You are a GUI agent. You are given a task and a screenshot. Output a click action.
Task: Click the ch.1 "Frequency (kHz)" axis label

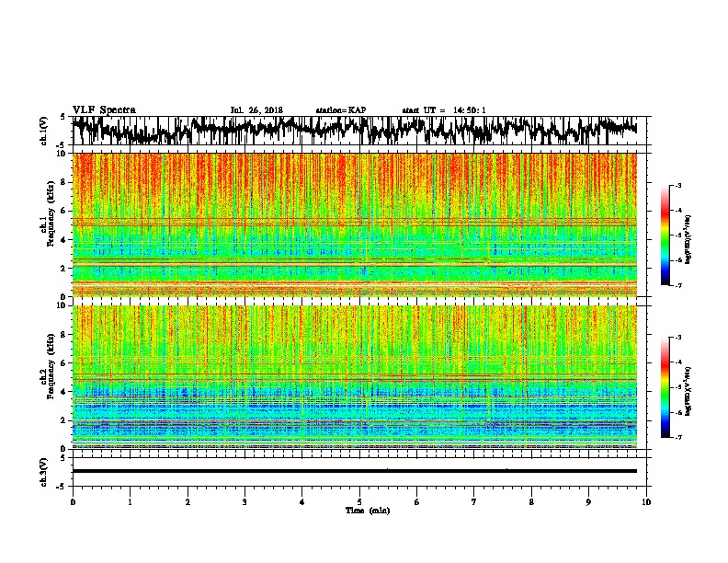(x=51, y=213)
